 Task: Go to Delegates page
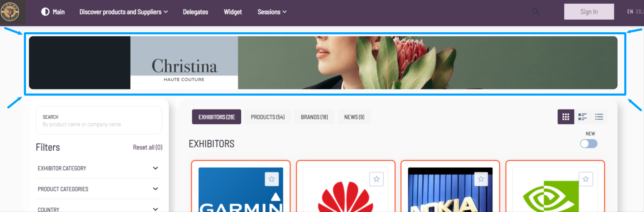pos(195,12)
